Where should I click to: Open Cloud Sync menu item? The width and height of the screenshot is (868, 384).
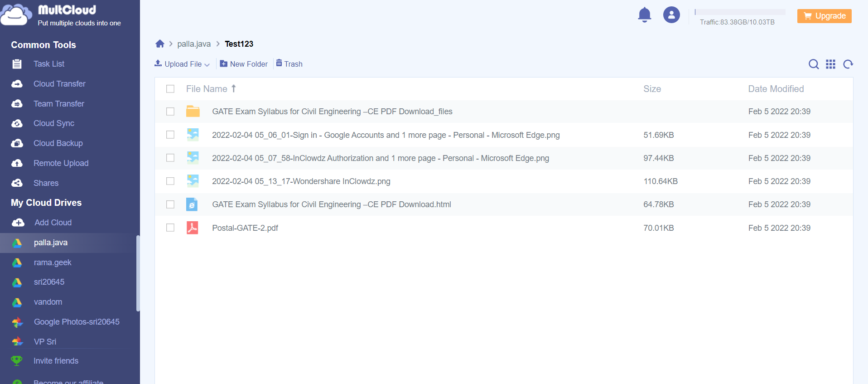pyautogui.click(x=54, y=123)
